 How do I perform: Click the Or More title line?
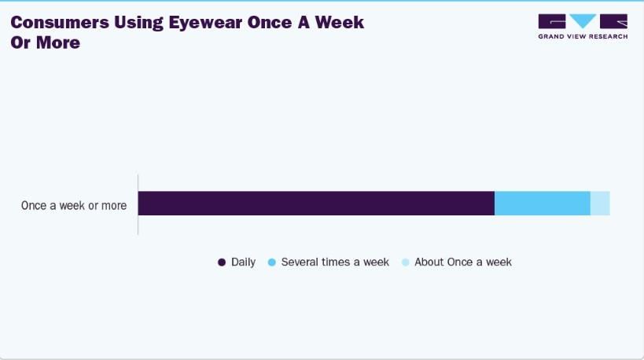point(46,42)
